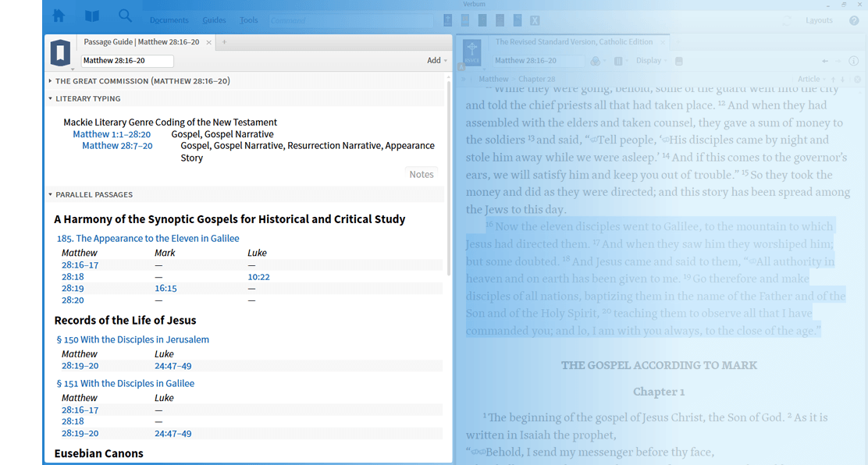Open the parallel resources columns icon
Screen dimensions: 868x465
pyautogui.click(x=618, y=61)
